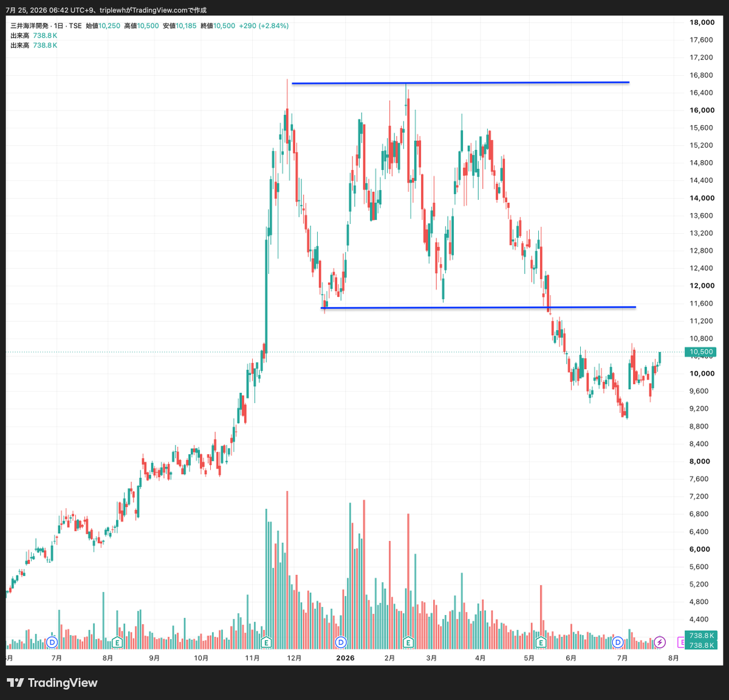The height and width of the screenshot is (700, 729).
Task: Click the E earnings marker in August 2025
Action: [x=118, y=642]
